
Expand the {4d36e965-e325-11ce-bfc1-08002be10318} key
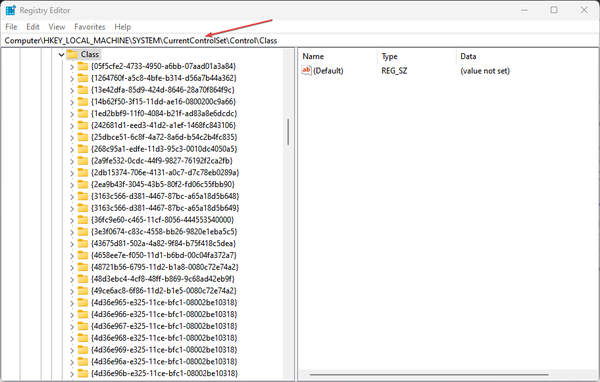(x=72, y=303)
